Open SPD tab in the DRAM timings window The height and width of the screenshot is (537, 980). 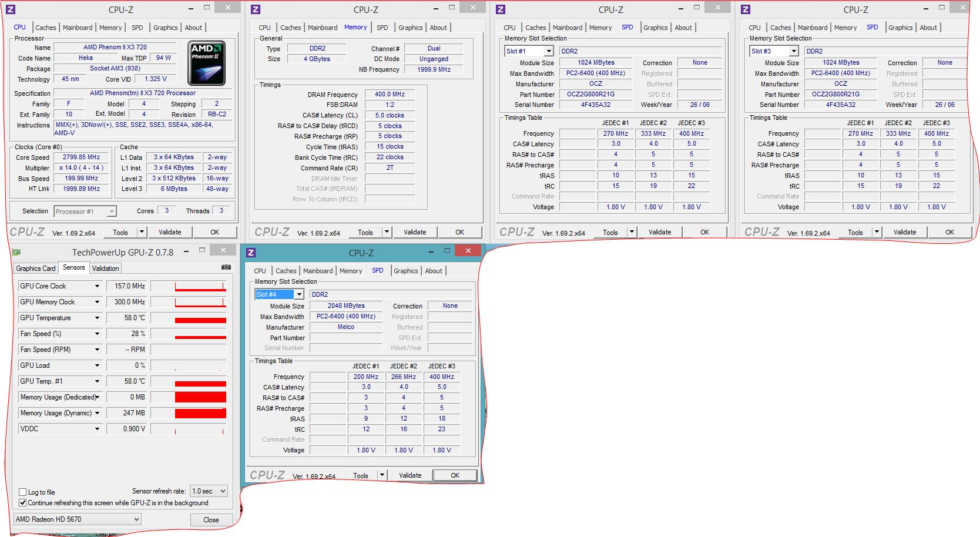(382, 28)
